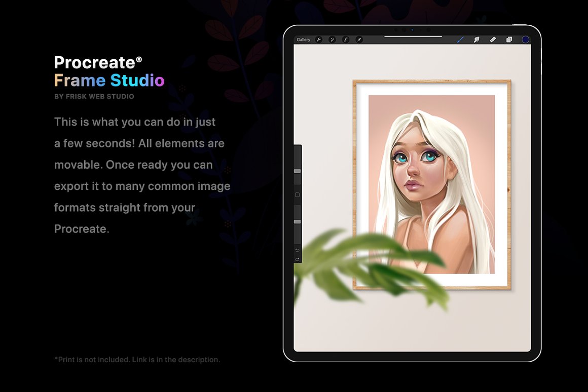Open the Adjustments magic wand menu

coord(332,40)
